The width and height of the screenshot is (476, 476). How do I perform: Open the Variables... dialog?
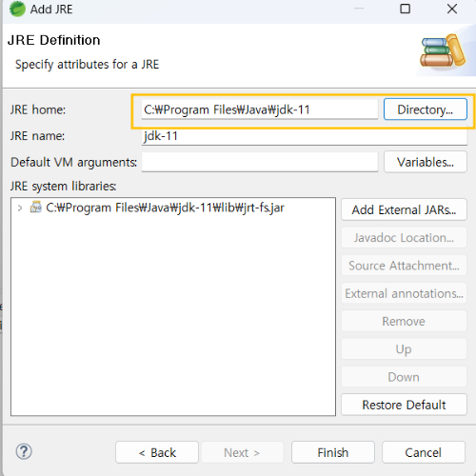426,162
